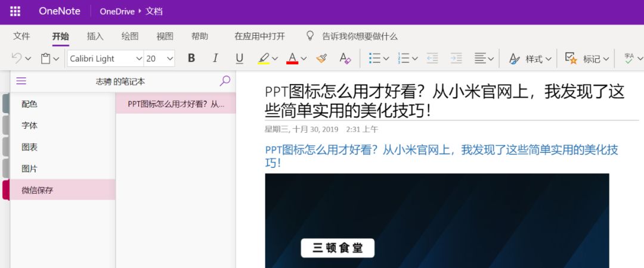Apply the yellow highlighter color
This screenshot has width=644, height=268.
click(264, 59)
